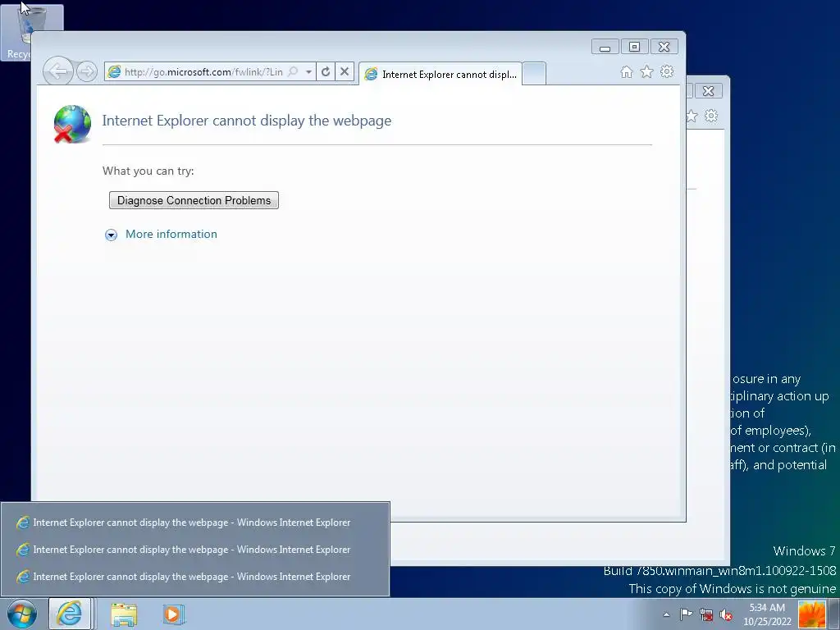The width and height of the screenshot is (840, 630).
Task: Open Favorites star in the background IE window
Action: [x=692, y=116]
